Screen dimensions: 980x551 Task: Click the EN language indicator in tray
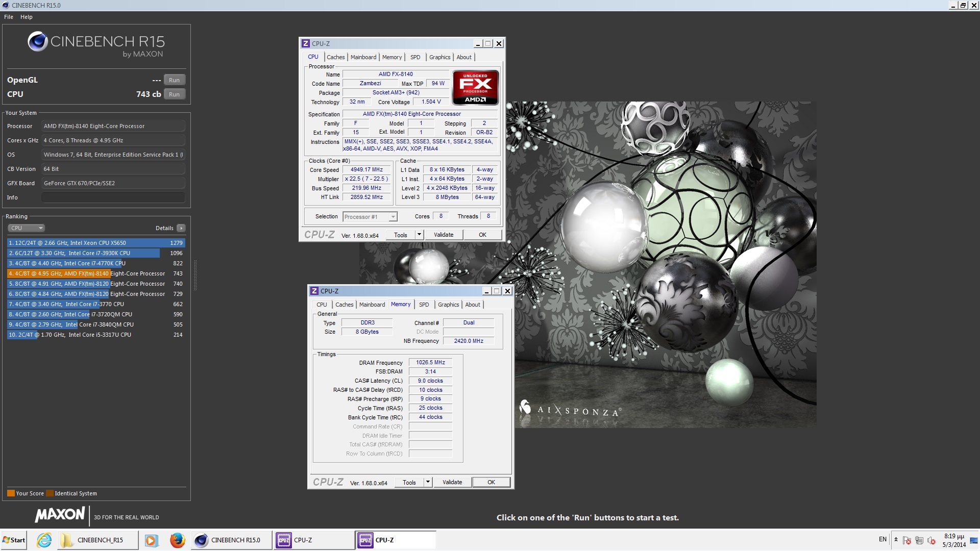883,539
